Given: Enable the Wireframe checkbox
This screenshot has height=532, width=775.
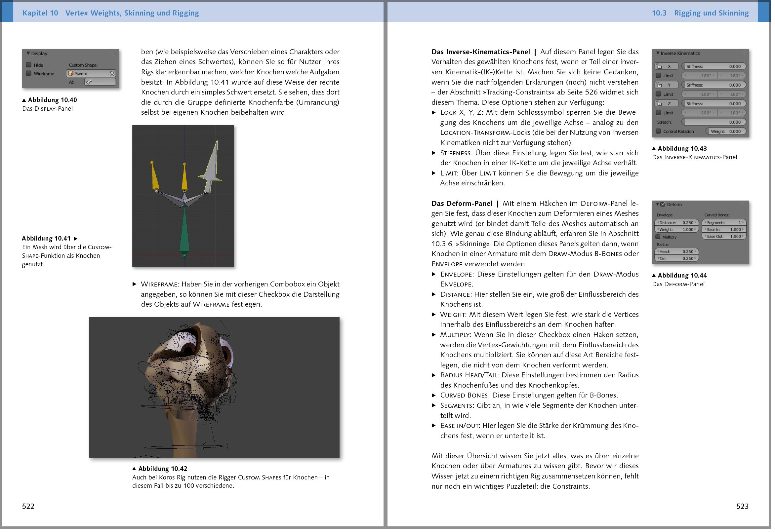Looking at the screenshot, I should [29, 73].
